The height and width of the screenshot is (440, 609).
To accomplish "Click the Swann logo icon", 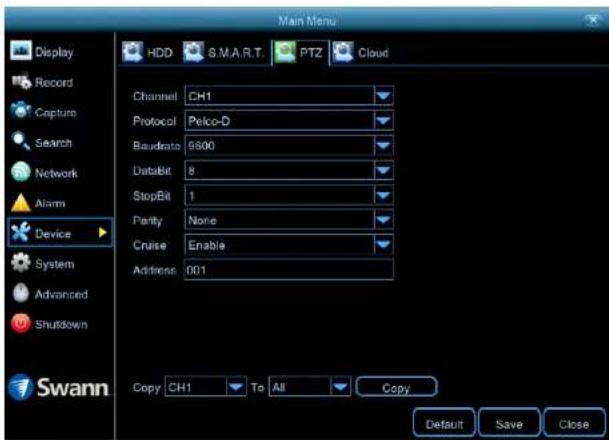I will tap(20, 387).
